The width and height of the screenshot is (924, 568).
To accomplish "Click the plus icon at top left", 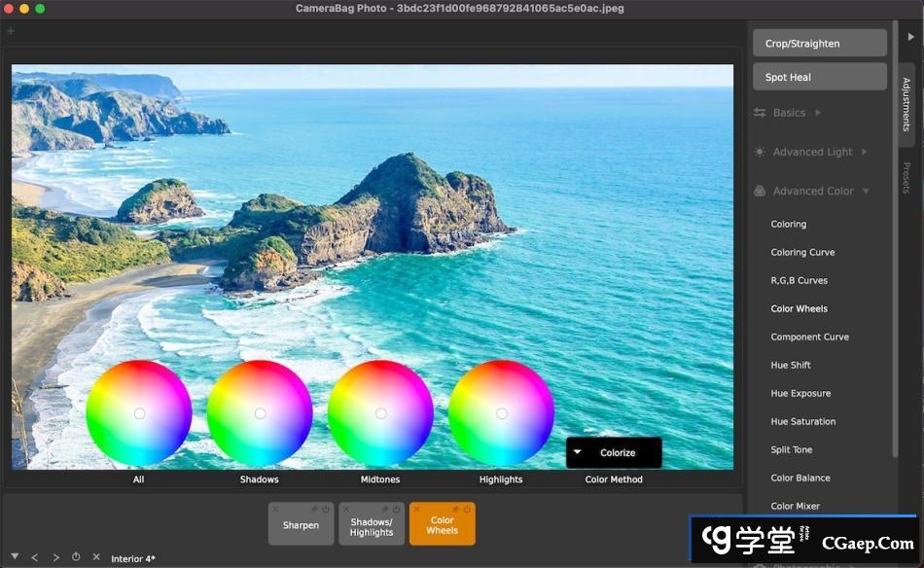I will coord(11,31).
